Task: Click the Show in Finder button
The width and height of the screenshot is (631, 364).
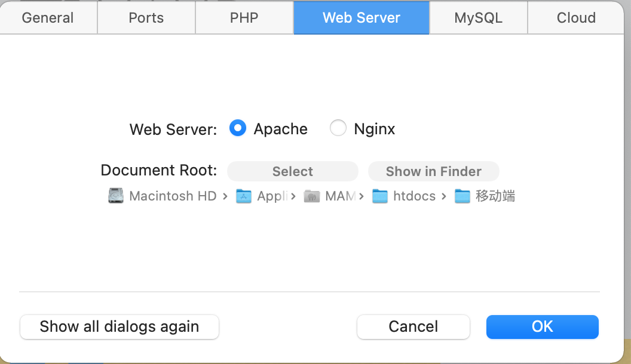Action: [434, 171]
